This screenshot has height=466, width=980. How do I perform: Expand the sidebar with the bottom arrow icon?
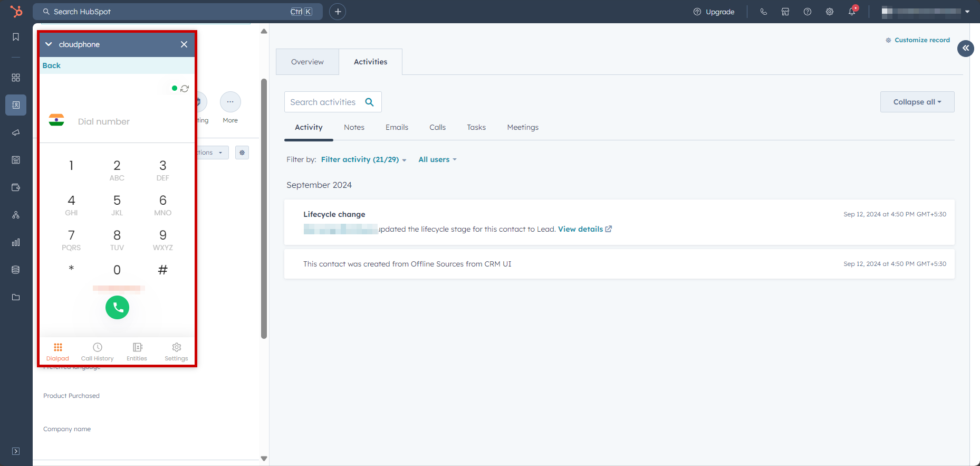pos(16,451)
